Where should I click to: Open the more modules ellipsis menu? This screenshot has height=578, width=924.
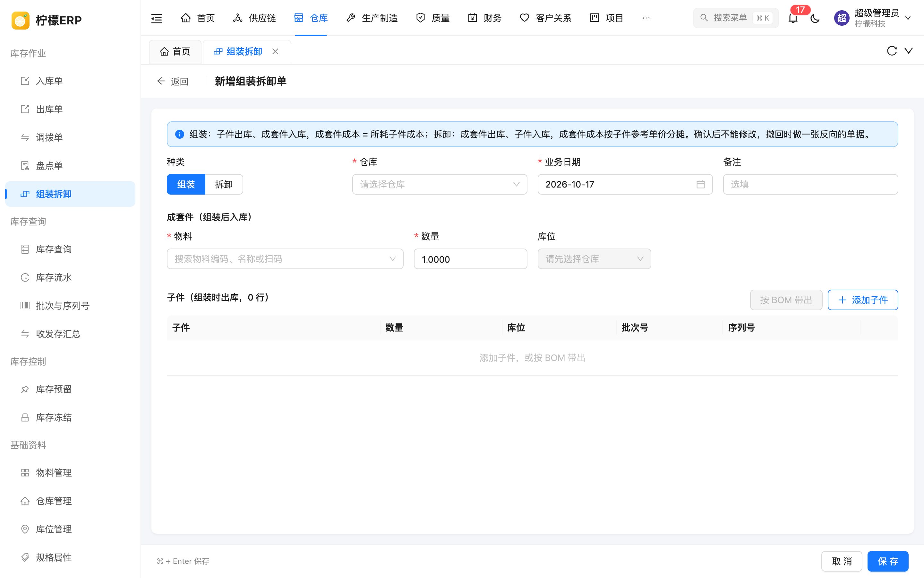click(x=646, y=18)
